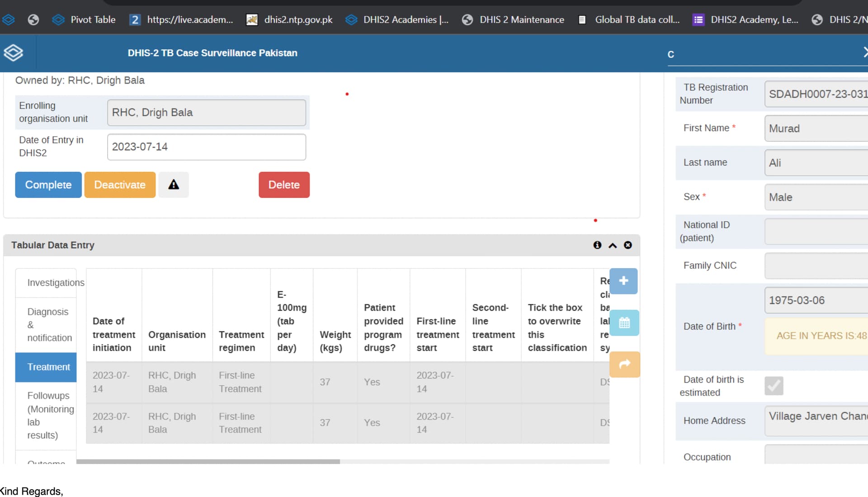Viewport: 868px width, 497px height.
Task: Open Tabular Data Entry info icon
Action: point(597,245)
